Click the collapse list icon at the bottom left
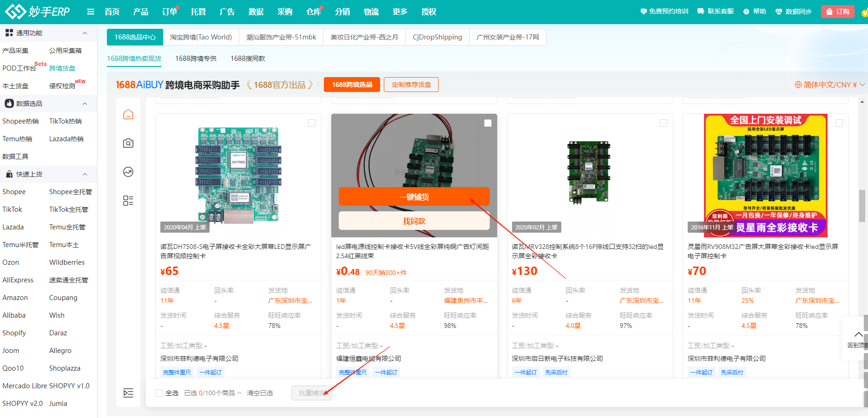 (128, 393)
